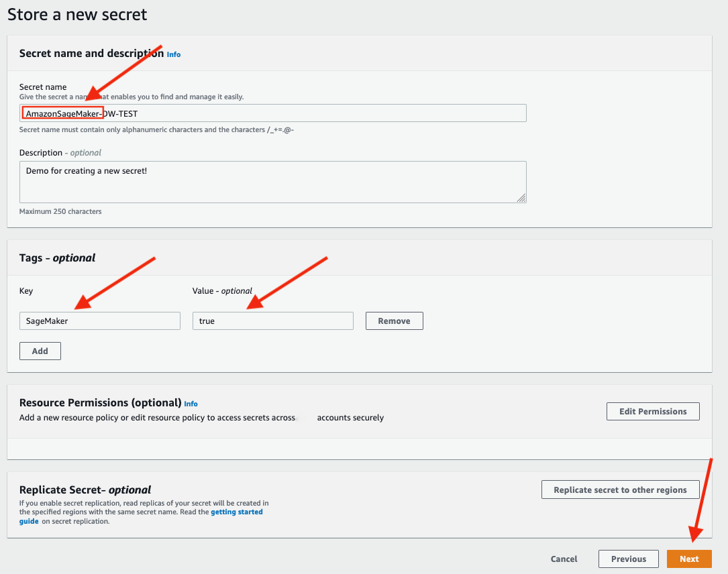Click the Info link beside Secret name and description
The image size is (728, 574).
click(174, 54)
